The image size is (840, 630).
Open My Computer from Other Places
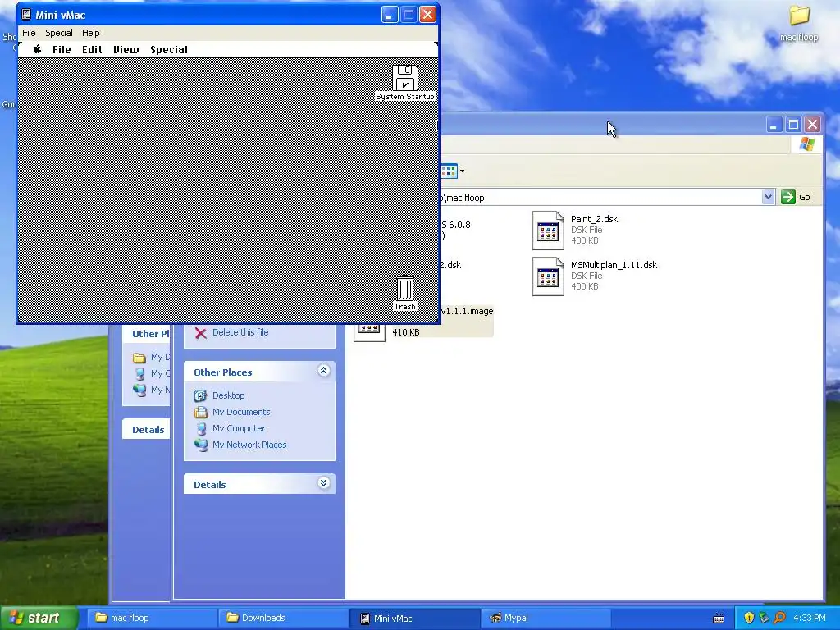click(x=239, y=428)
